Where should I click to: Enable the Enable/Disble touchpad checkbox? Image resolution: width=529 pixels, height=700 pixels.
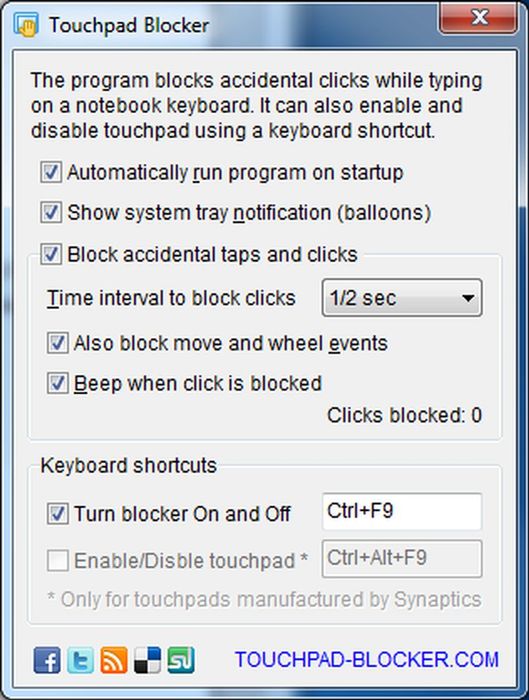click(x=58, y=560)
